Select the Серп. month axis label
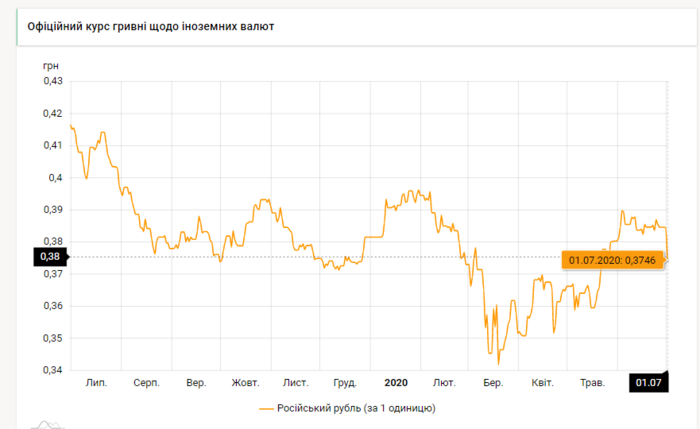The height and width of the screenshot is (429, 700). point(146,383)
